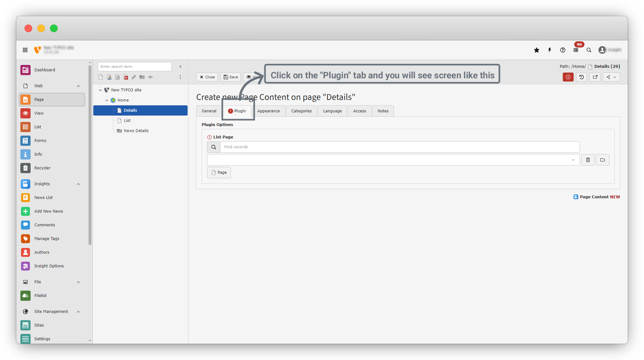Switch to the Categories tab
The image size is (644, 360).
point(301,111)
